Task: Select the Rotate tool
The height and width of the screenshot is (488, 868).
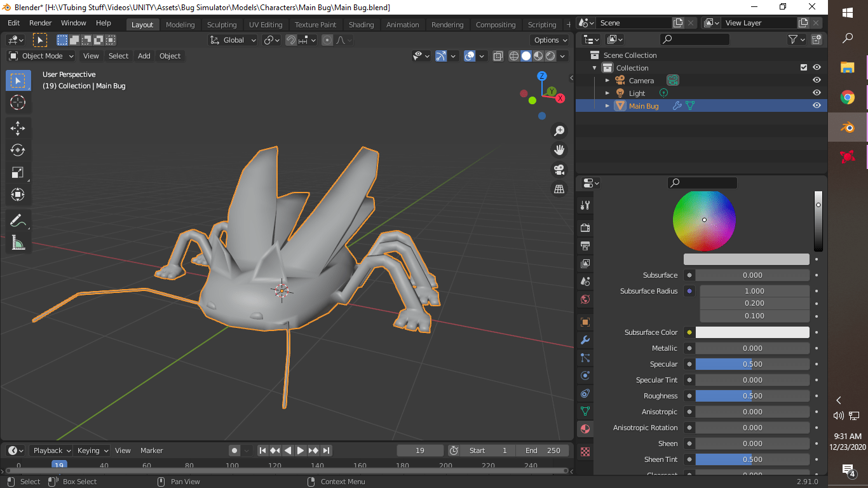Action: 18,150
